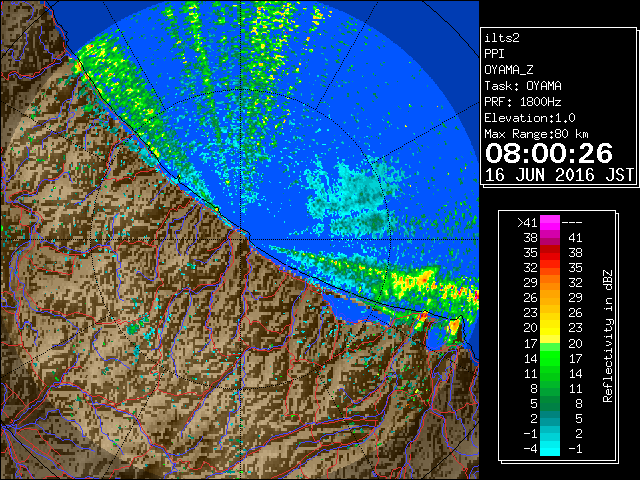Image resolution: width=640 pixels, height=480 pixels.
Task: Select the 'Elevation:1.0' text
Action: [530, 118]
